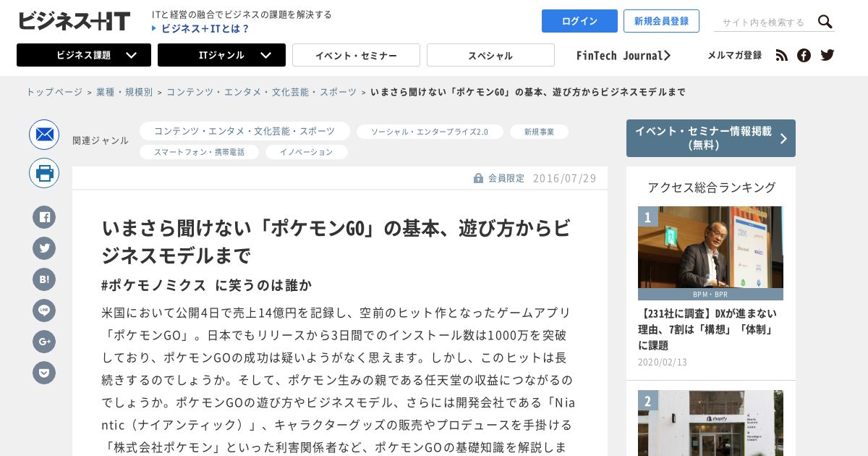Share article via LINE icon
Screen dimensions: 868x456
point(44,311)
